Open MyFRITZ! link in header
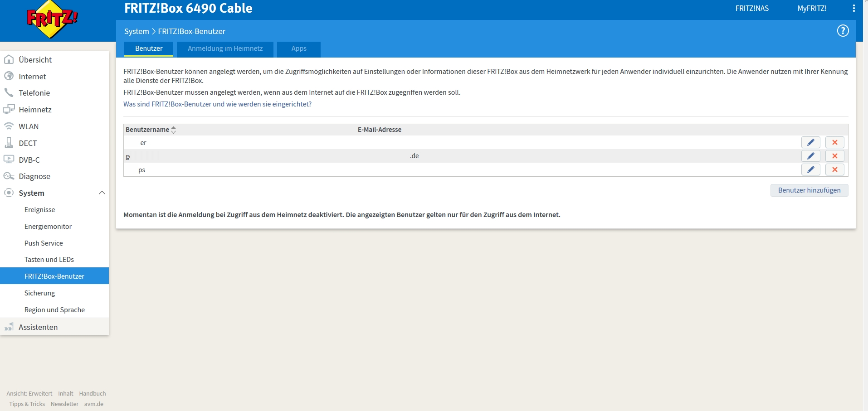This screenshot has width=868, height=411. (812, 8)
